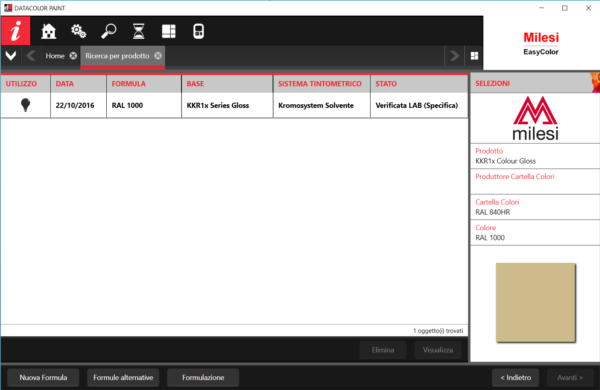Open the Home house icon in the toolbar
600x390 pixels.
point(49,31)
